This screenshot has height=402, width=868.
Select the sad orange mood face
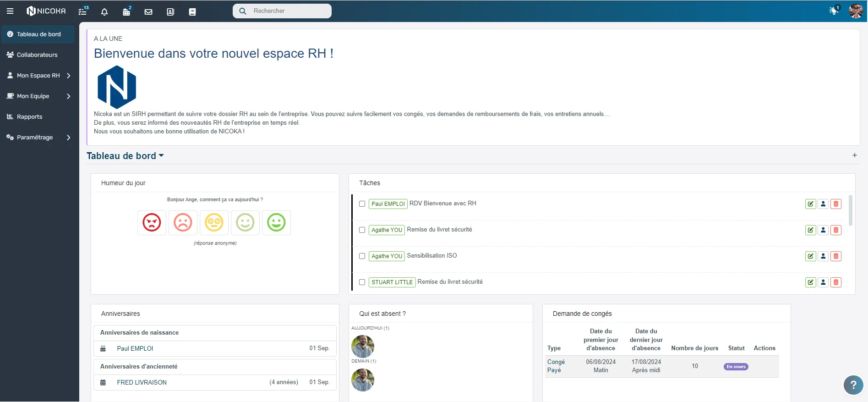183,223
